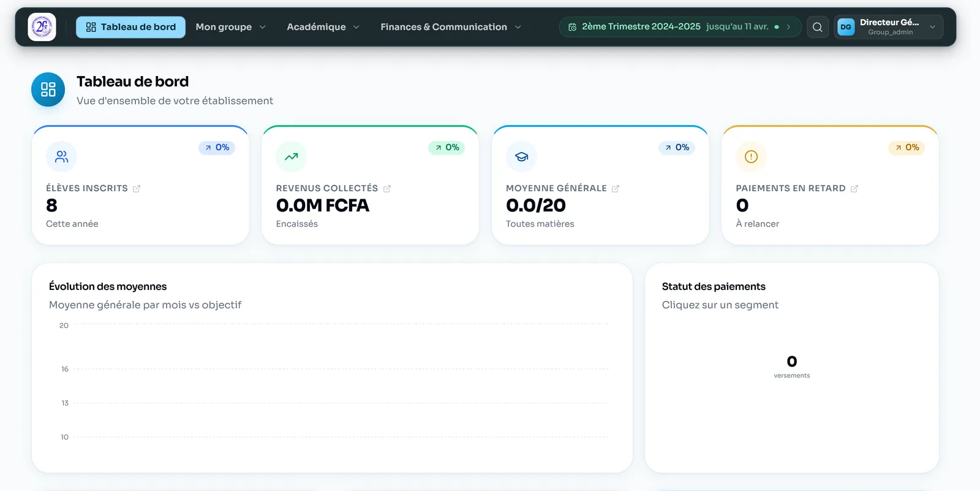Click the 0.0M FCFA revenue value
Image resolution: width=980 pixels, height=491 pixels.
(322, 205)
